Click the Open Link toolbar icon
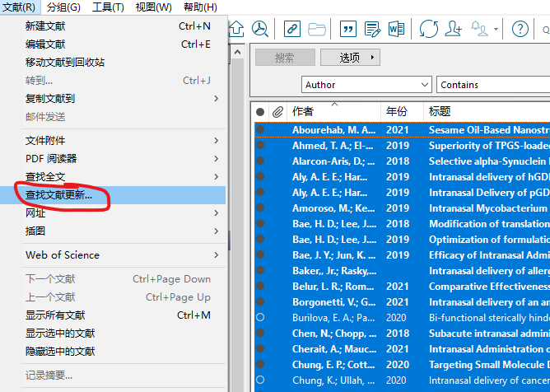Screen dimensions: 550x392 pyautogui.click(x=291, y=29)
